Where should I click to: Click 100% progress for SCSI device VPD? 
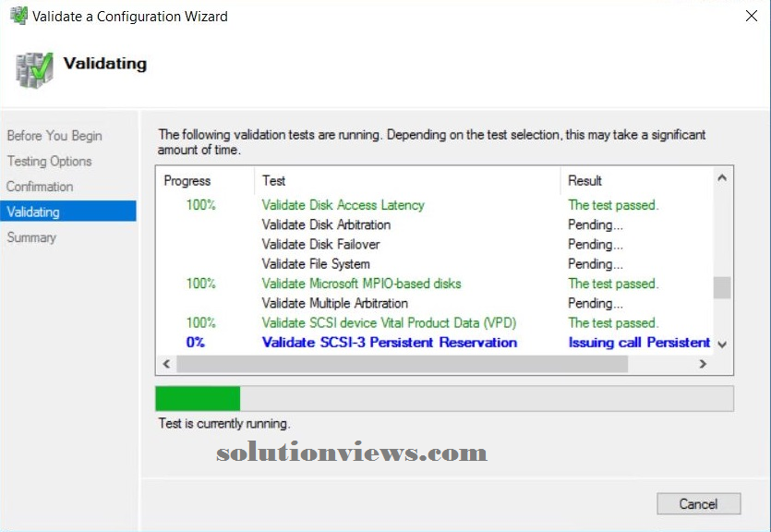[x=200, y=322]
